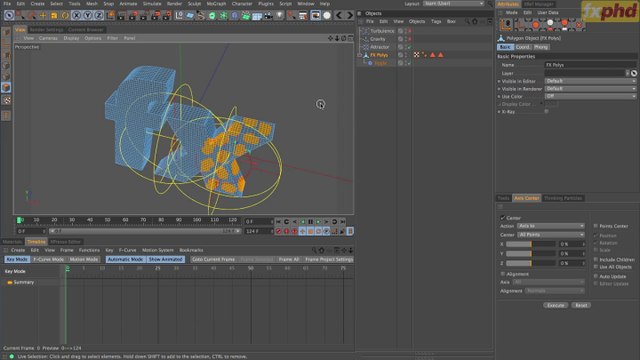This screenshot has height=360, width=640.
Task: Toggle X axis lock button
Action: (76, 16)
